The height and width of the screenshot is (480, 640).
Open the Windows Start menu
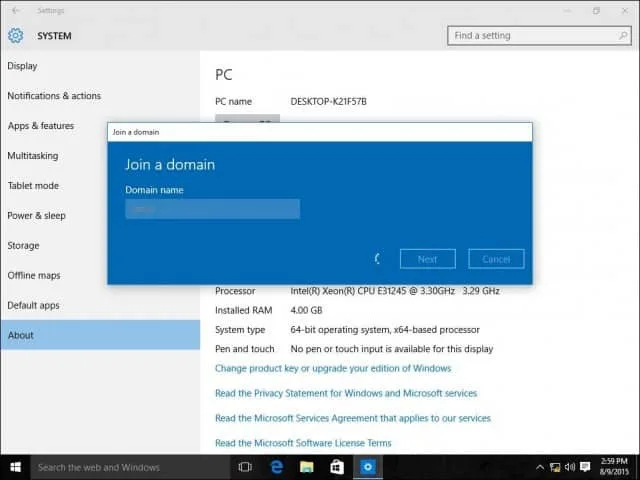coord(16,467)
